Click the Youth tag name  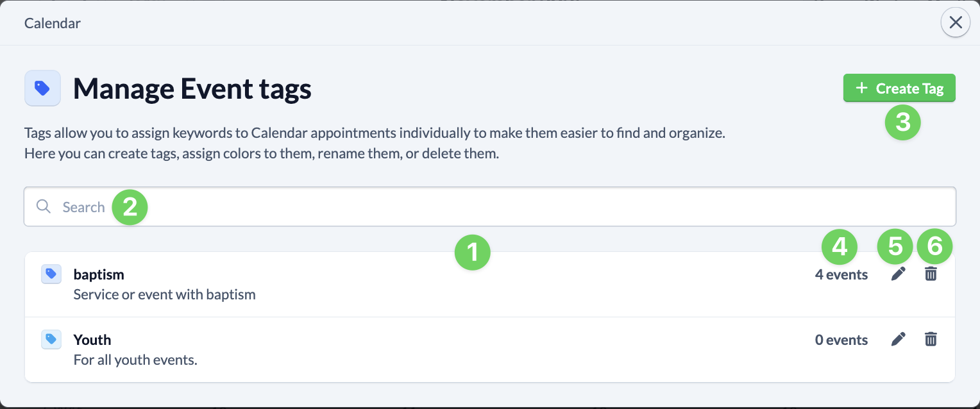click(x=92, y=339)
